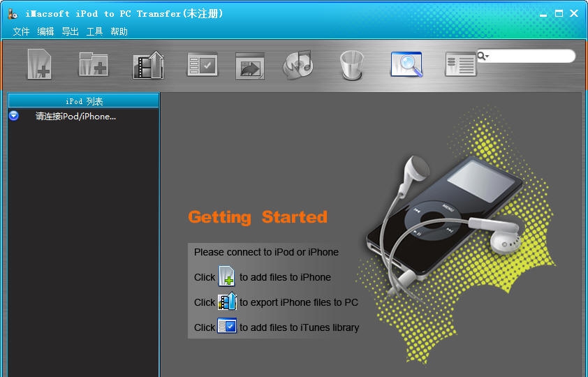Image resolution: width=588 pixels, height=377 pixels.
Task: Open the 帮助 menu
Action: [x=119, y=31]
